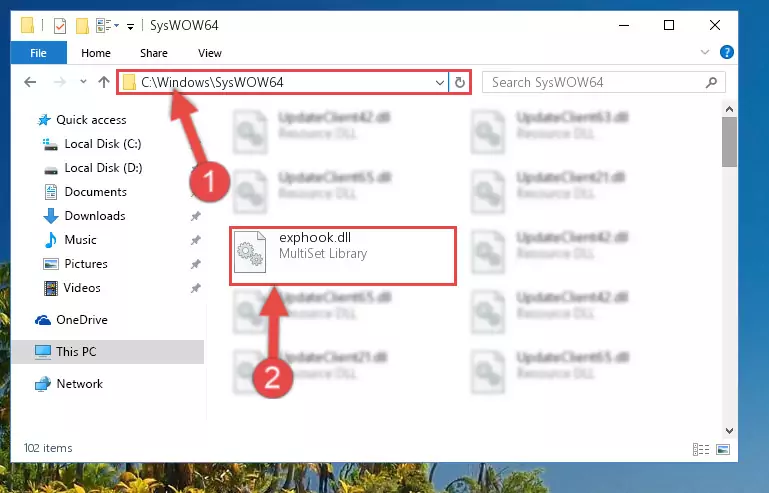This screenshot has width=769, height=493.
Task: Click the Network icon in sidebar
Action: pos(43,384)
